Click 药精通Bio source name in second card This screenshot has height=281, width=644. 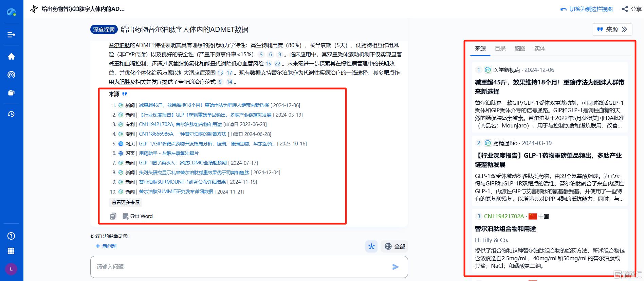coord(505,143)
